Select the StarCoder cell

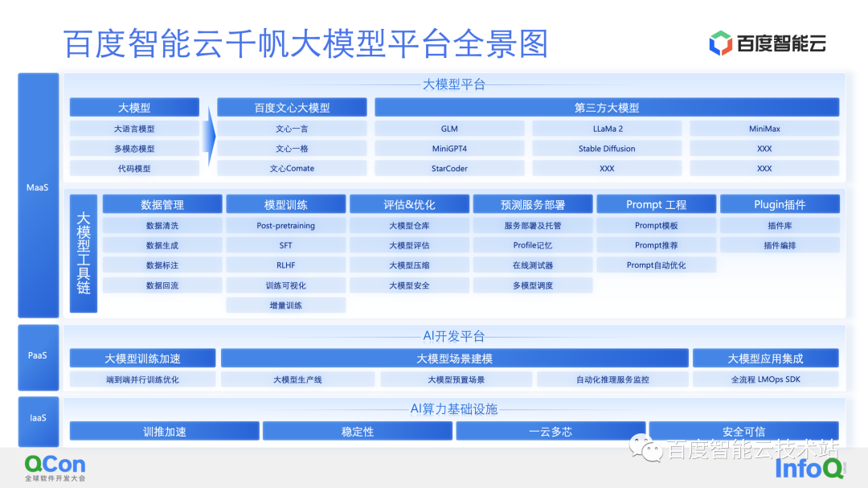pos(449,168)
